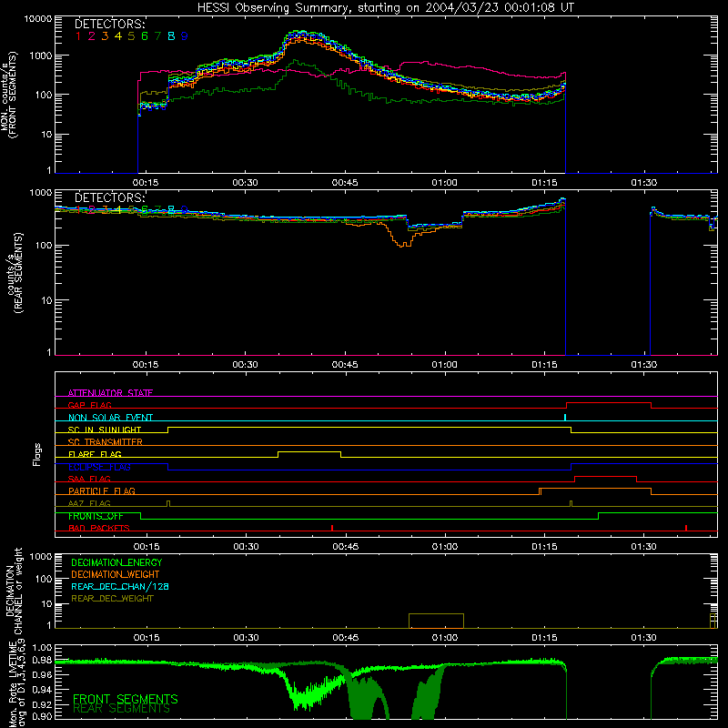The width and height of the screenshot is (728, 728).
Task: Click the raised SAA_FLAG interval on the red line
Action: (605, 476)
